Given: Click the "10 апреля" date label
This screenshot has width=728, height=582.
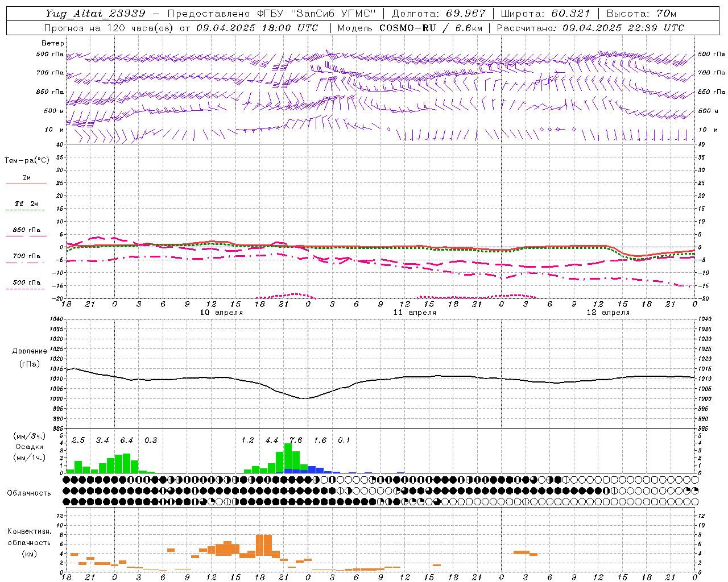Looking at the screenshot, I should [x=221, y=313].
